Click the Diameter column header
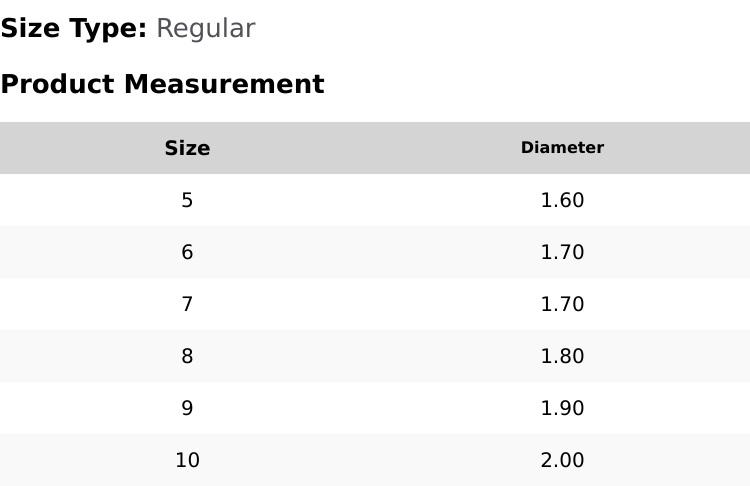 click(x=562, y=148)
